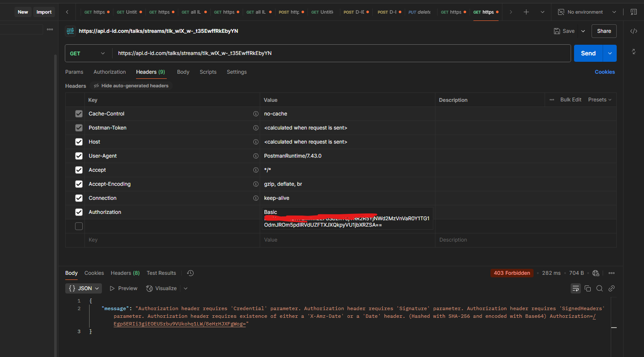644x357 pixels.
Task: Copy the response body to clipboard
Action: tap(588, 288)
